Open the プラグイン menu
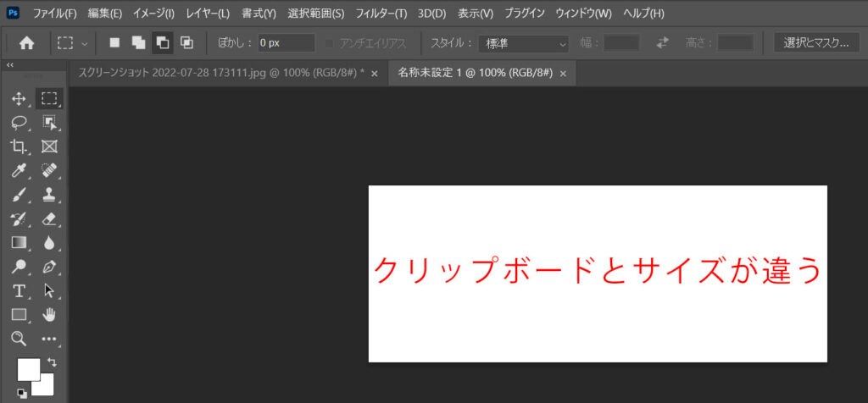868x403 pixels. [524, 14]
